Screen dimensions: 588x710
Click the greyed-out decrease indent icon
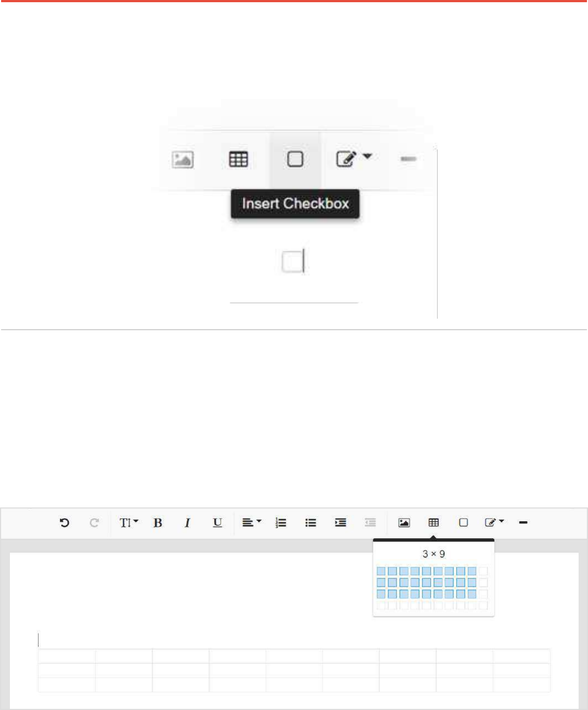(371, 523)
